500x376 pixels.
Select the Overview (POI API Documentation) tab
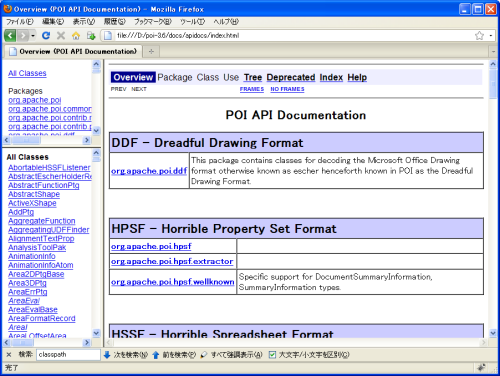click(x=73, y=51)
